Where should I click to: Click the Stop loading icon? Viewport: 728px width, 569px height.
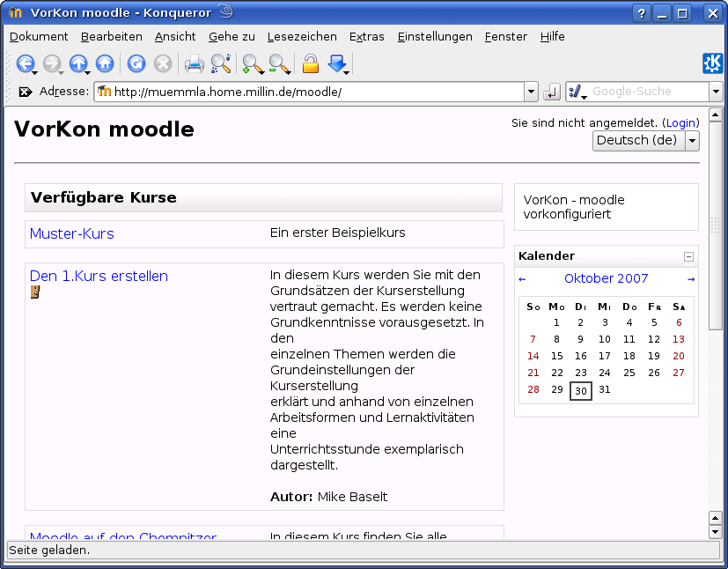[163, 63]
